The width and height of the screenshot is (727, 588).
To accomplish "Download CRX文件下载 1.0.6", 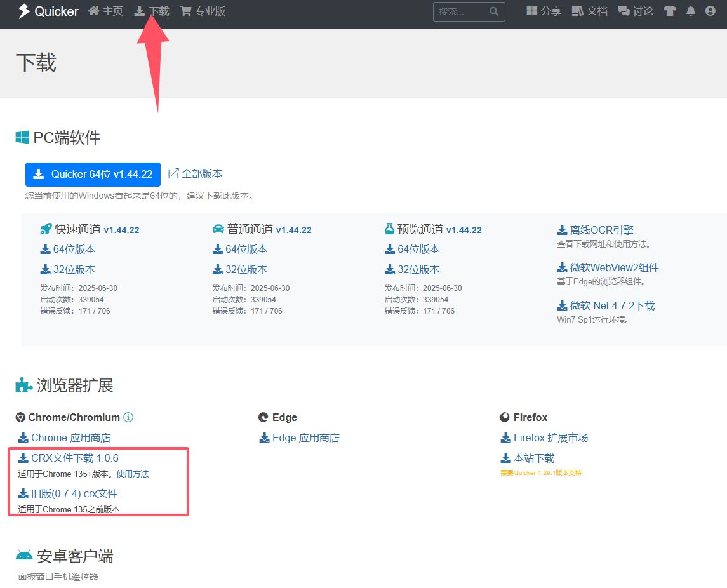I will coord(68,458).
